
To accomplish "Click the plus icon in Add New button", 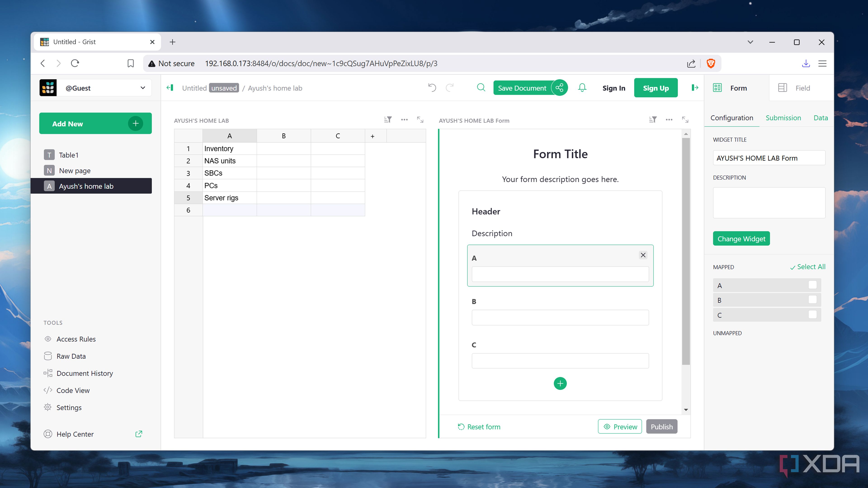I will tap(135, 123).
